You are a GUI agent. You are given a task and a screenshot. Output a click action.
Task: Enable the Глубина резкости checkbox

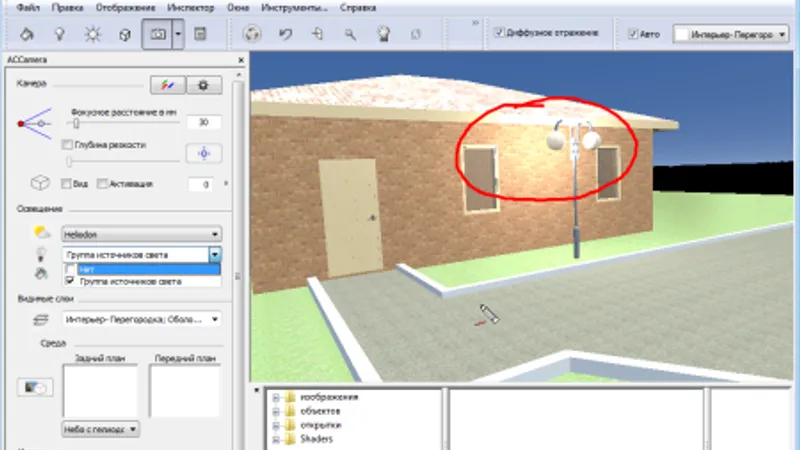pos(67,145)
